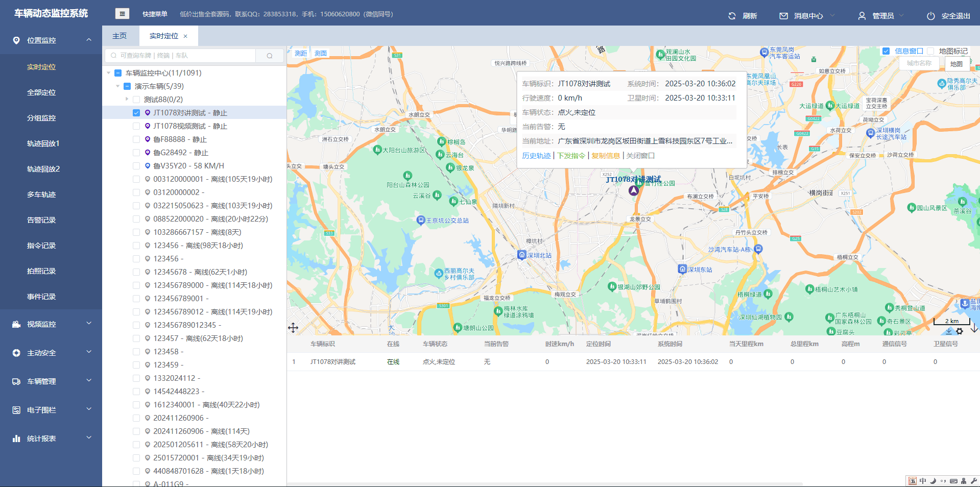The width and height of the screenshot is (980, 487).
Task: Uncheck the 信息窗口 checkbox
Action: click(886, 51)
